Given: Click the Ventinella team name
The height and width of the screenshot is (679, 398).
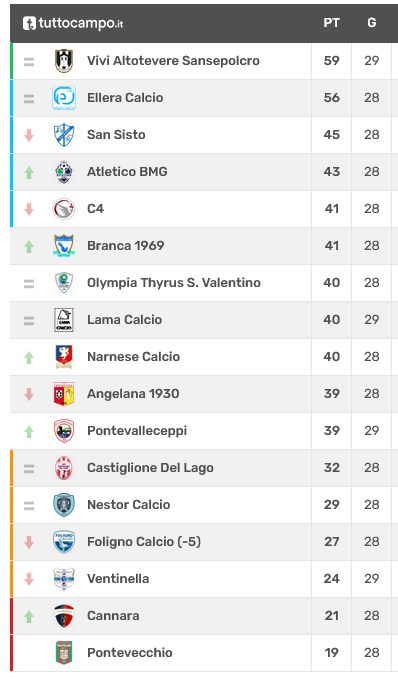Looking at the screenshot, I should pyautogui.click(x=118, y=579).
